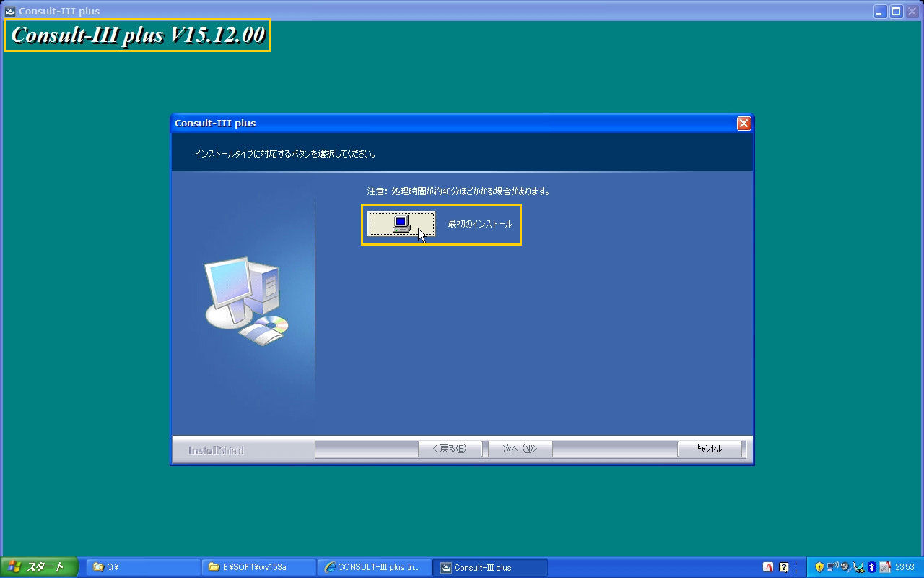
Task: Open the pen tablet tray icon
Action: tap(885, 567)
